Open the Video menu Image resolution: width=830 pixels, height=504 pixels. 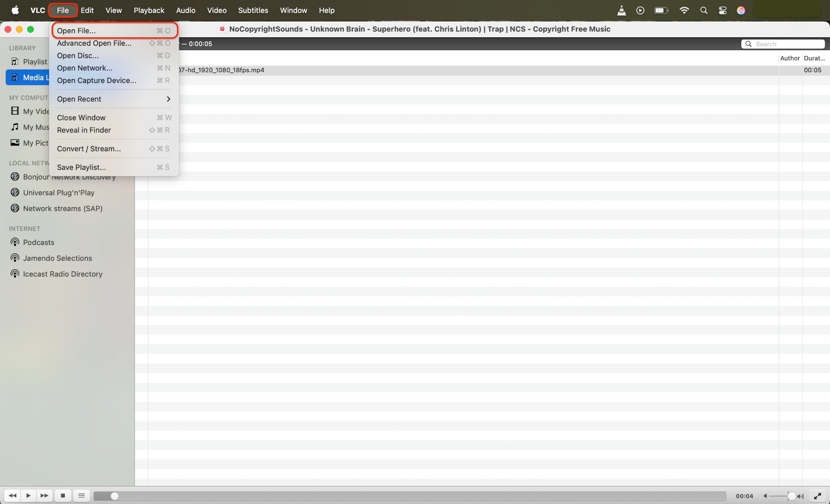[217, 10]
